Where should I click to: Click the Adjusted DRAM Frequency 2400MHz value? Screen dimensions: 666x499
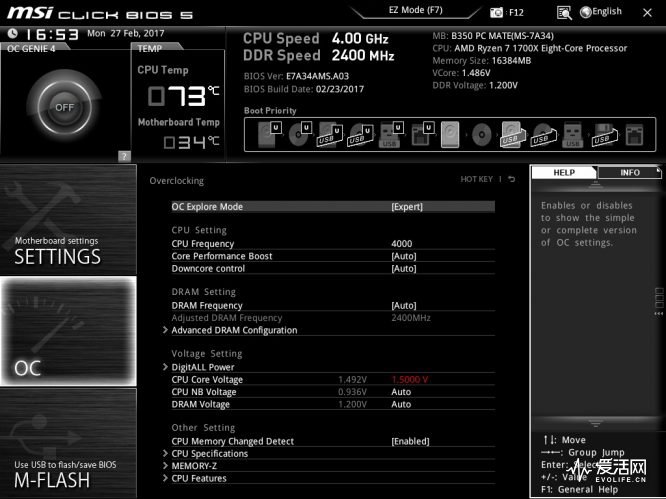point(411,318)
